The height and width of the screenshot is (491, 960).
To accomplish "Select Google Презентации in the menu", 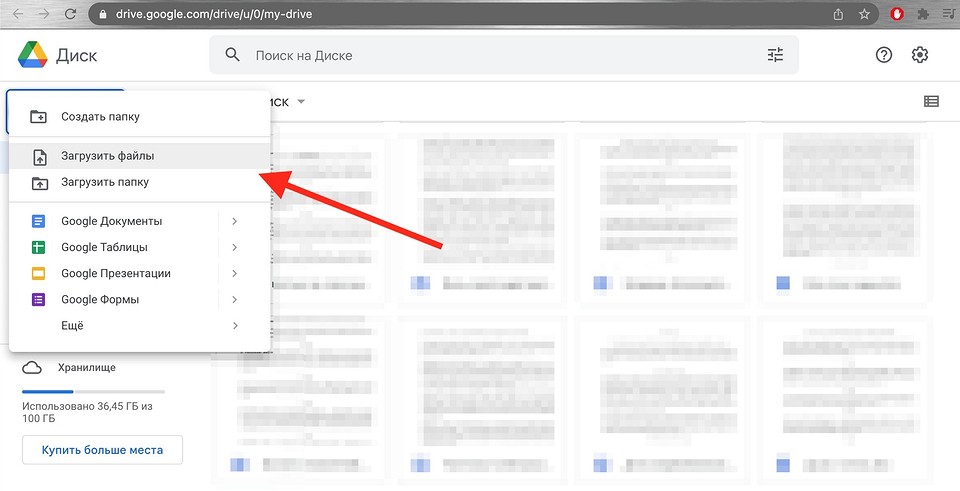I will [115, 273].
